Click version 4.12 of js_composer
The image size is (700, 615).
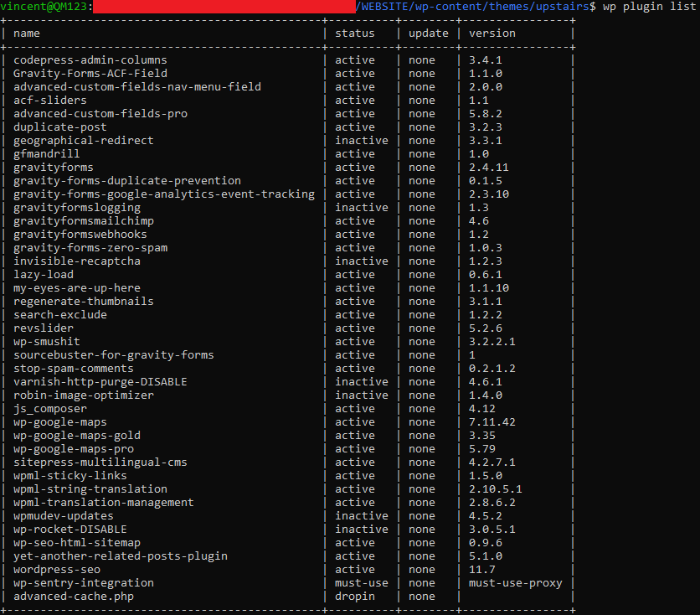(482, 409)
